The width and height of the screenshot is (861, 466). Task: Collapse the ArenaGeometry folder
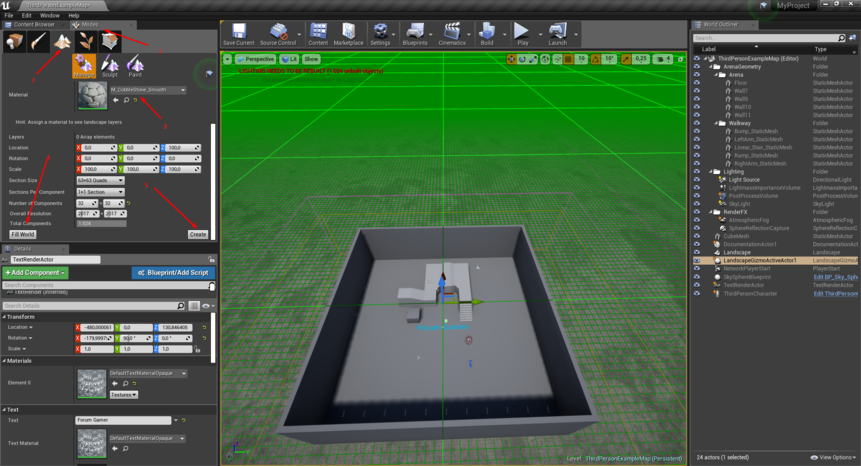(711, 67)
